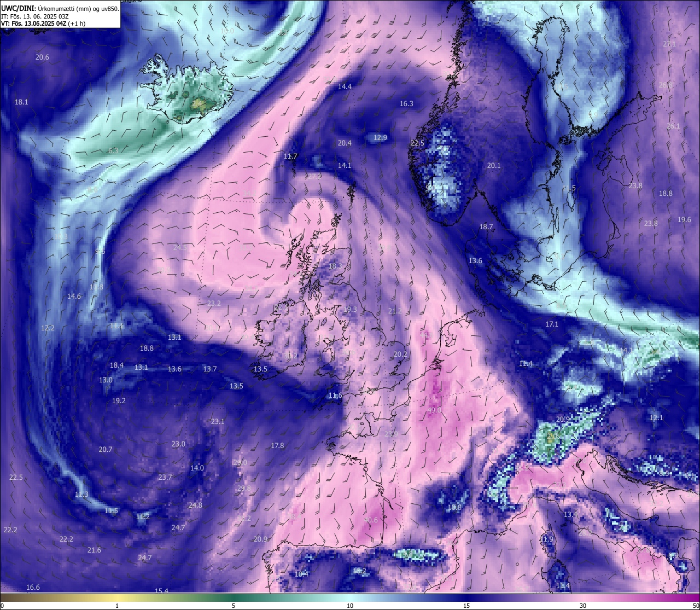Click the map value '14.0'
This screenshot has height=610, width=700.
[x=197, y=468]
